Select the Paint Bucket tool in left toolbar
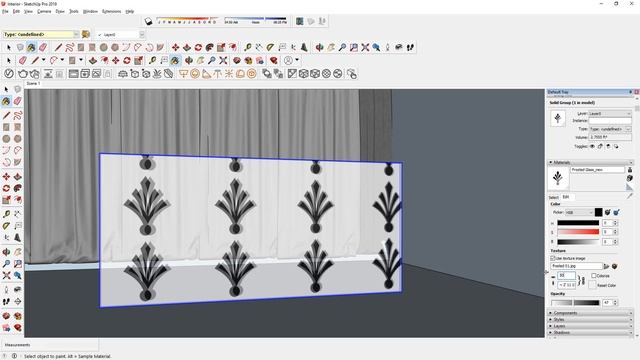This screenshot has height=360, width=640. [6, 101]
